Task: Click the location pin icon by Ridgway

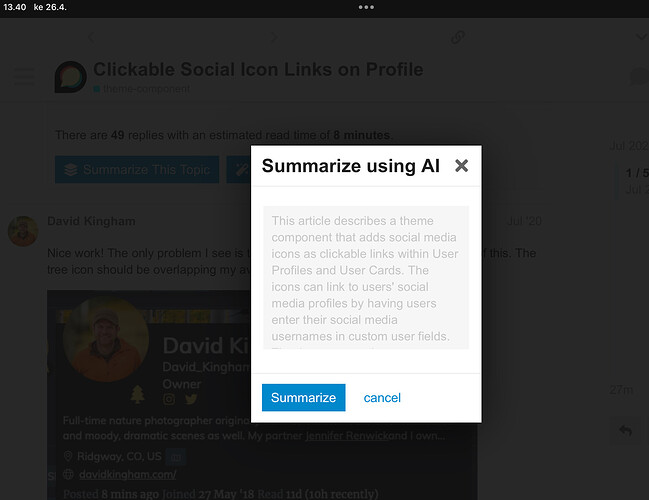Action: coord(68,456)
